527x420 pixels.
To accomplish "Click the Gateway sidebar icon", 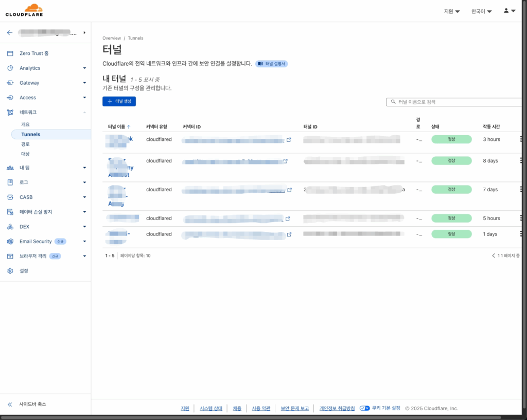I will click(x=10, y=83).
